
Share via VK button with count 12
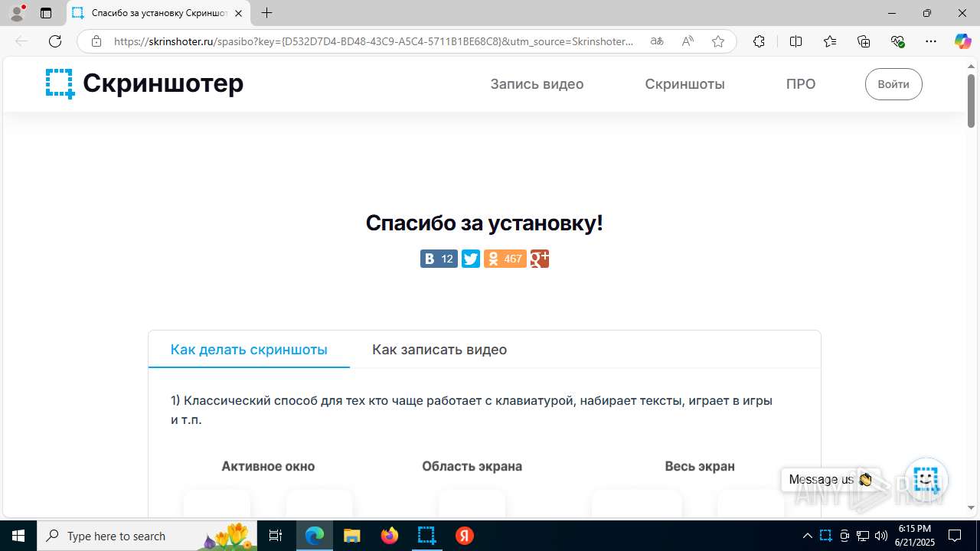(x=439, y=259)
